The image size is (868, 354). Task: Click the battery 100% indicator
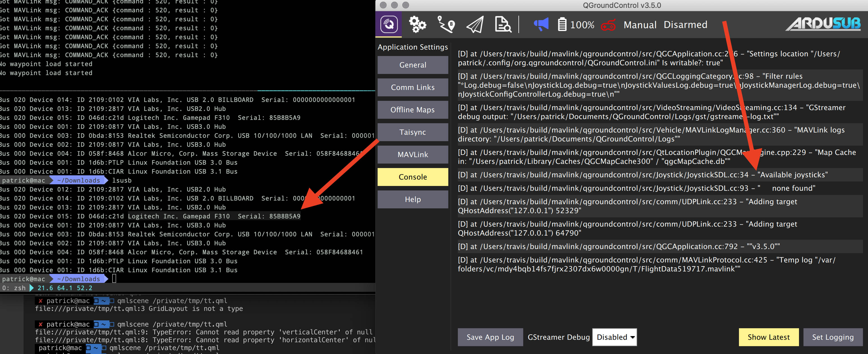(576, 25)
